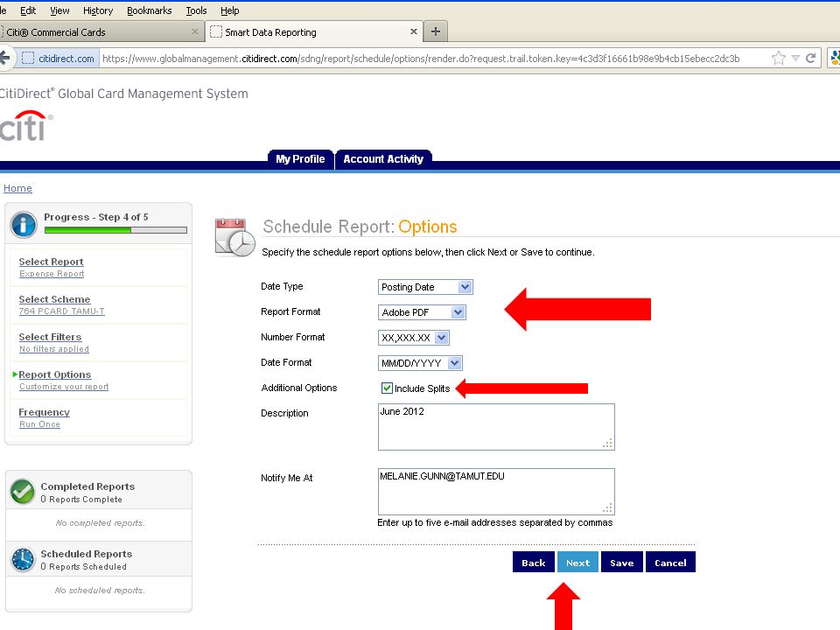
Task: Click the Select Report step link
Action: (51, 262)
